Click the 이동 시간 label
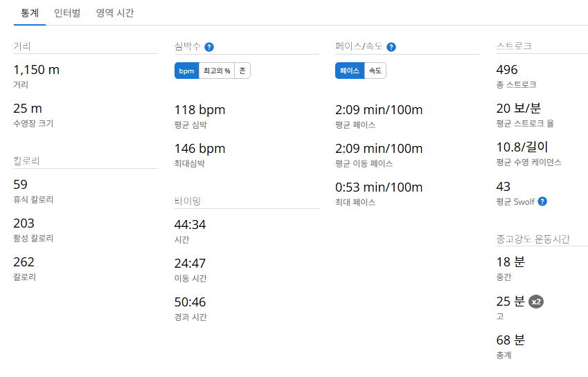The width and height of the screenshot is (588, 377). click(191, 279)
